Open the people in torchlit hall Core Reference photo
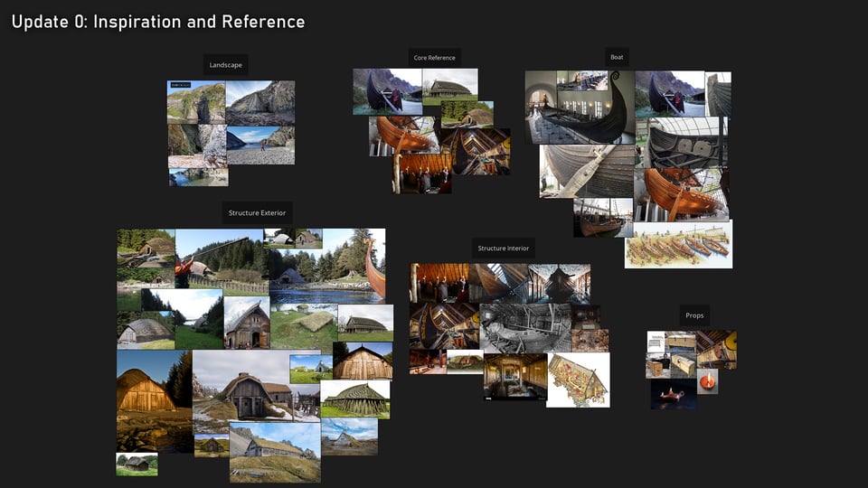868x488 pixels. click(422, 174)
